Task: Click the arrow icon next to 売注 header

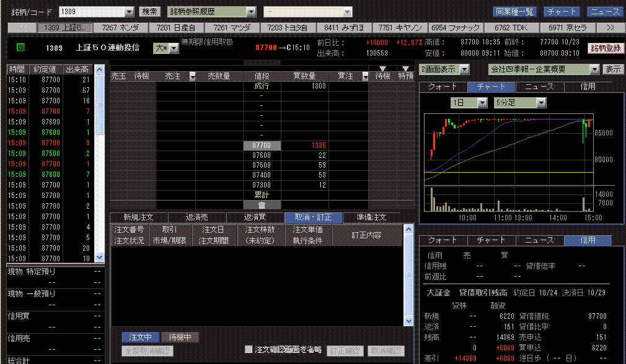Action: pos(192,76)
